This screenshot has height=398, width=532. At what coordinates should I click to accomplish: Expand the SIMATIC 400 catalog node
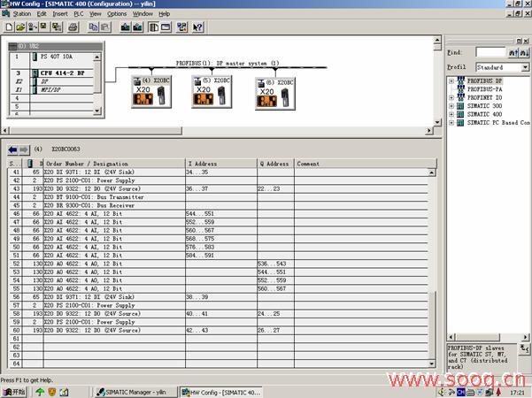451,113
